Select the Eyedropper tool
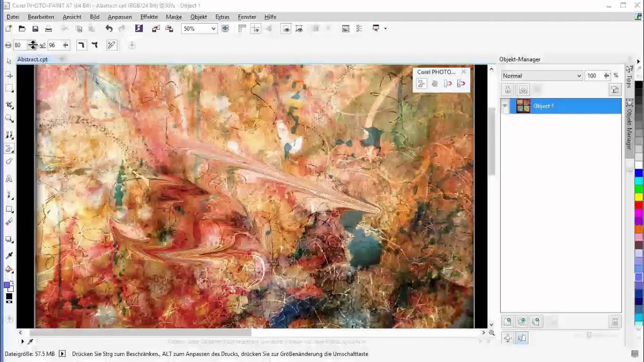The height and width of the screenshot is (362, 644). [9, 256]
